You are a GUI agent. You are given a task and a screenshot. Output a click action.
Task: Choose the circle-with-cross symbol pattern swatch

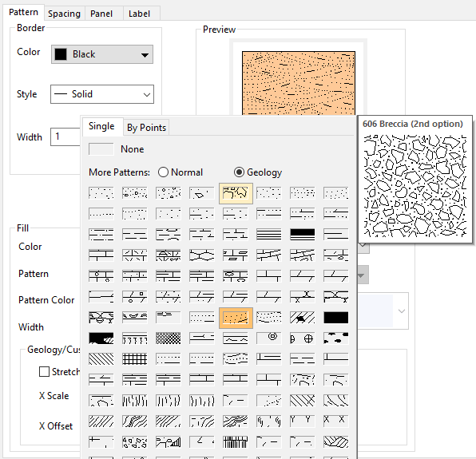click(x=303, y=338)
